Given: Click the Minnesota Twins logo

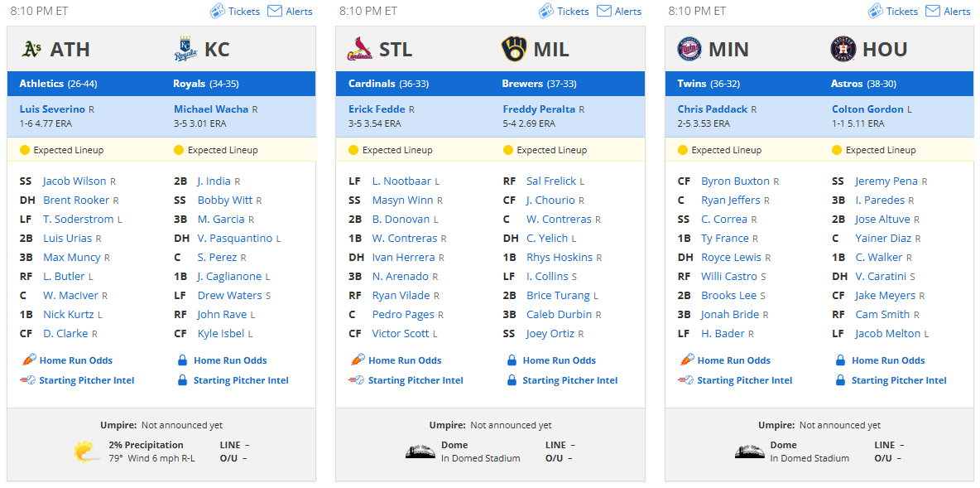Looking at the screenshot, I should tap(689, 50).
